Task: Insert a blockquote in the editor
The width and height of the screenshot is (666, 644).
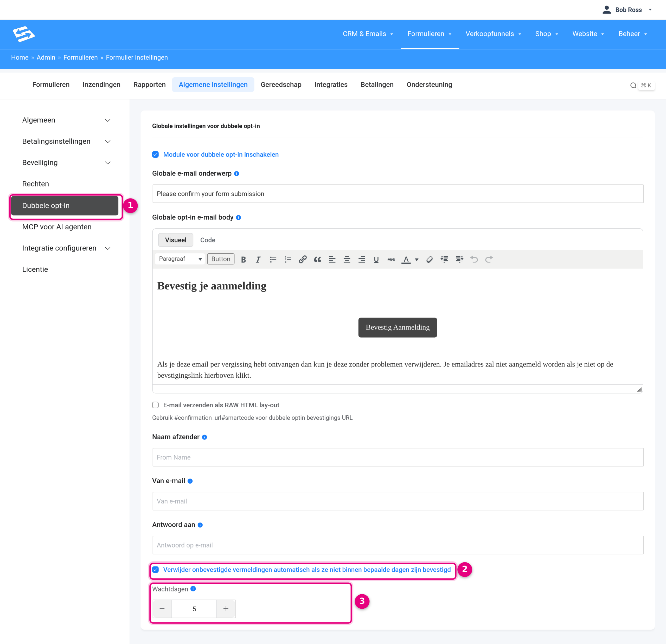Action: tap(317, 260)
